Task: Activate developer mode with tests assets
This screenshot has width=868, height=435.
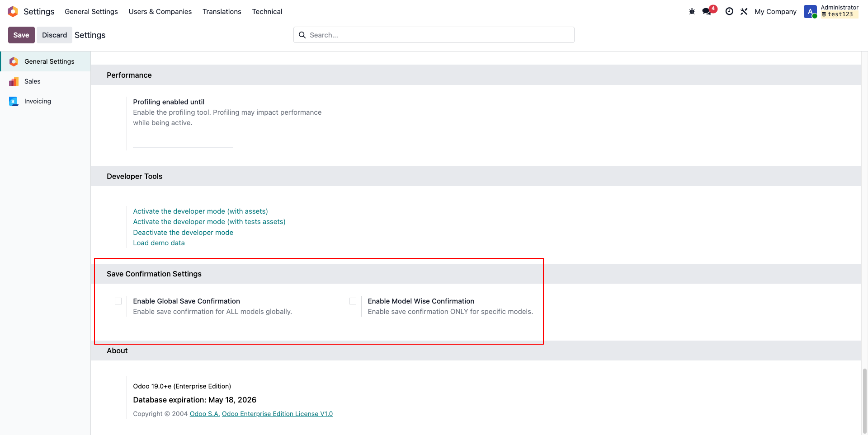Action: (209, 222)
